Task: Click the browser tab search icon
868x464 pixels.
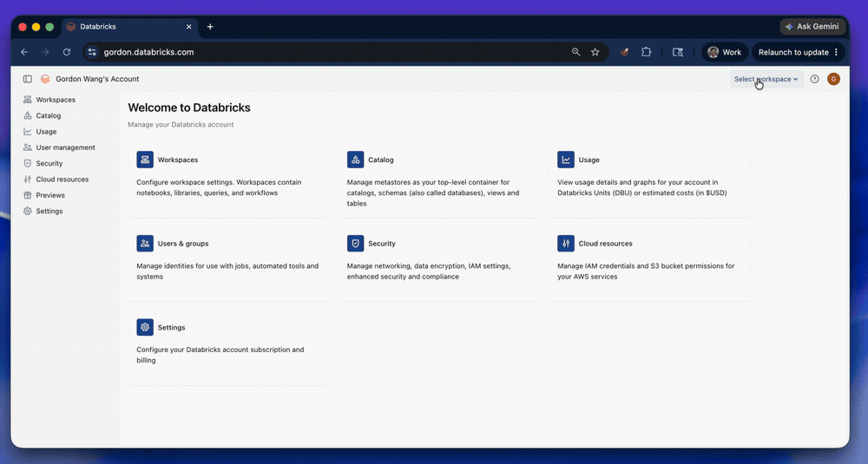Action: point(678,52)
